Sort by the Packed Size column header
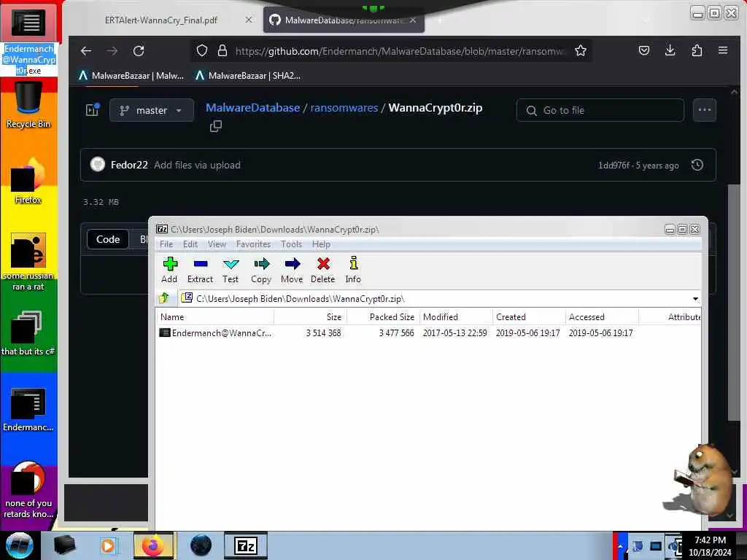The width and height of the screenshot is (747, 560). pos(383,317)
